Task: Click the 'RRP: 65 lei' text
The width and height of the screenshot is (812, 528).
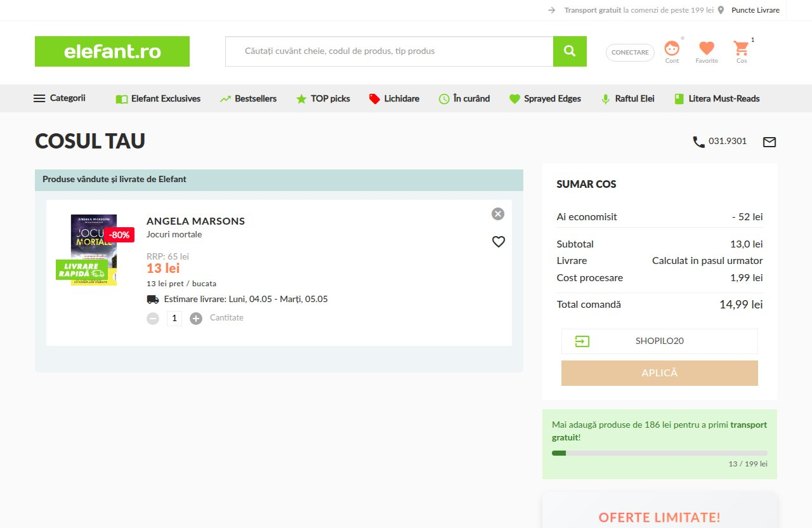Action: [167, 256]
